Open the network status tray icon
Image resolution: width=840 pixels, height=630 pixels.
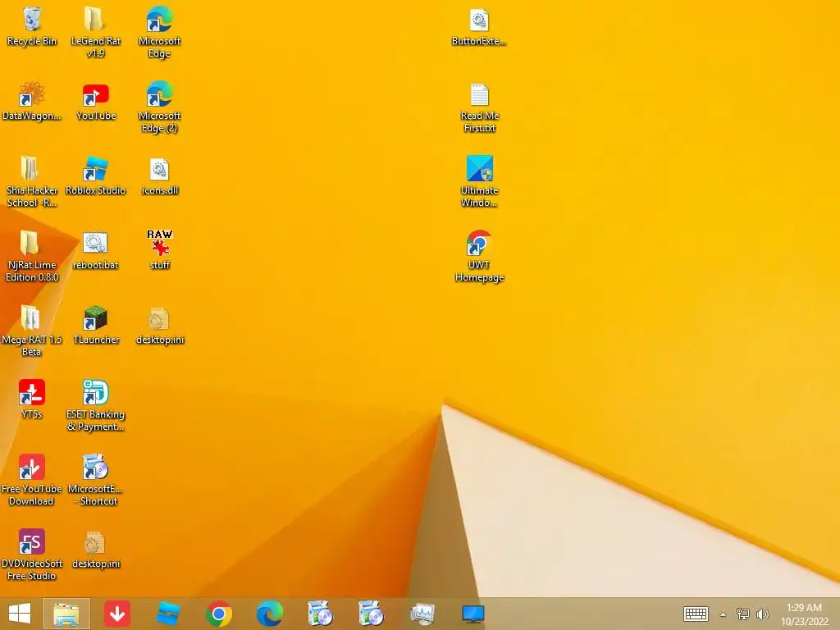click(x=742, y=614)
